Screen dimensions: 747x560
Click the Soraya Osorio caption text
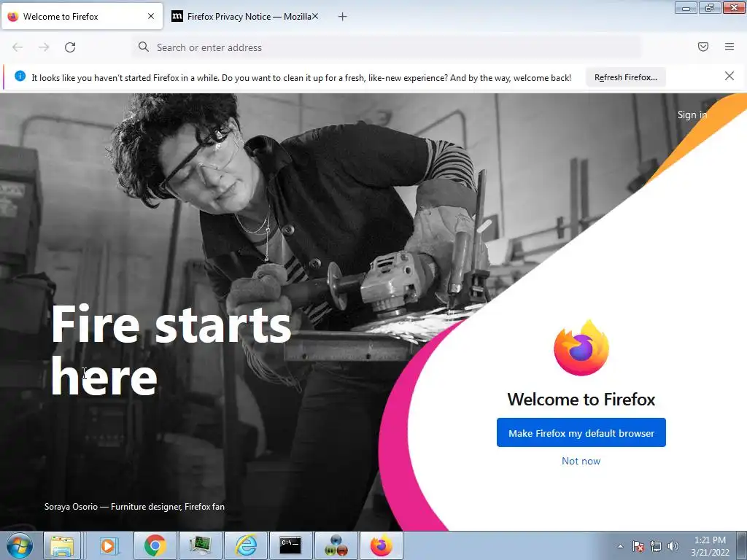pyautogui.click(x=134, y=507)
